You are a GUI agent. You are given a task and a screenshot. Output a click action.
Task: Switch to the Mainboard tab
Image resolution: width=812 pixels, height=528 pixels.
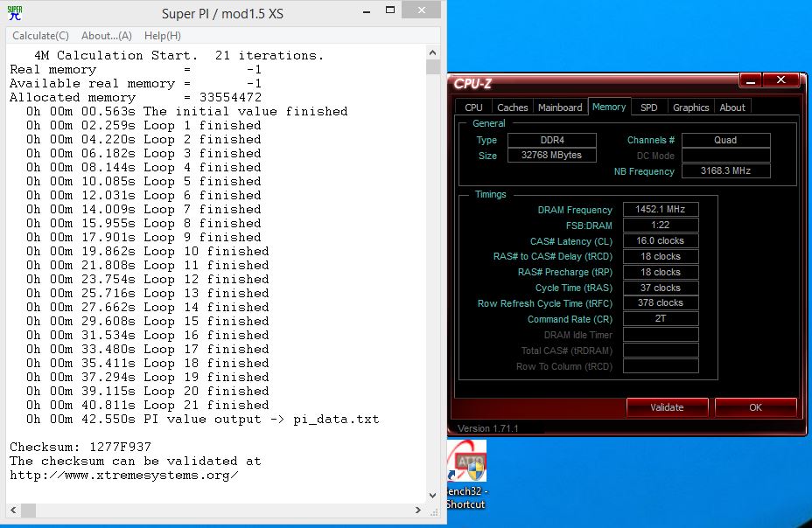[x=560, y=107]
